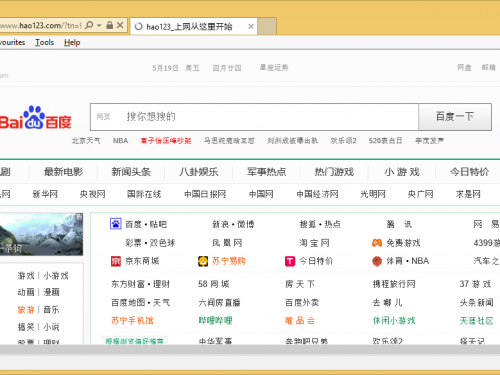The height and width of the screenshot is (375, 500).
Task: Open the 凤凰网 link
Action: click(227, 243)
